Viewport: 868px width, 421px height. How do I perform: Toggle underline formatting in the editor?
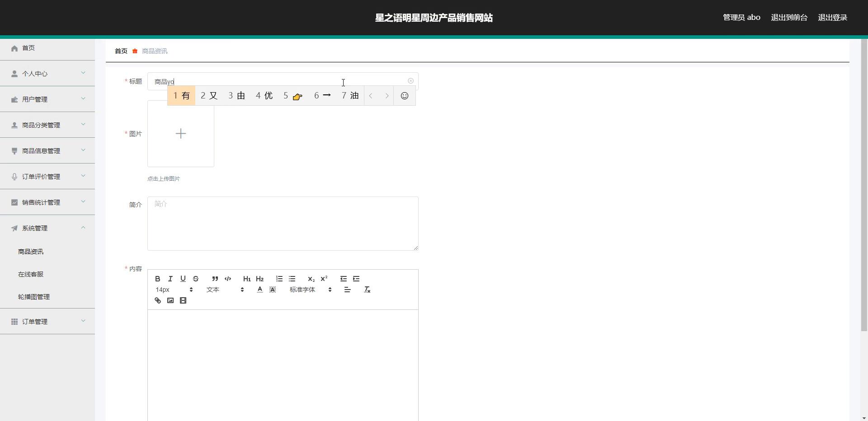(x=183, y=279)
